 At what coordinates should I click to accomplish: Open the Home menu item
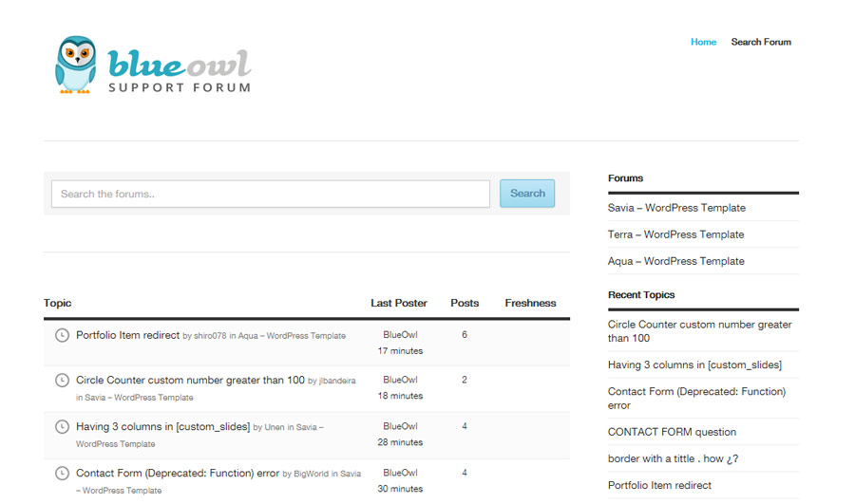703,42
